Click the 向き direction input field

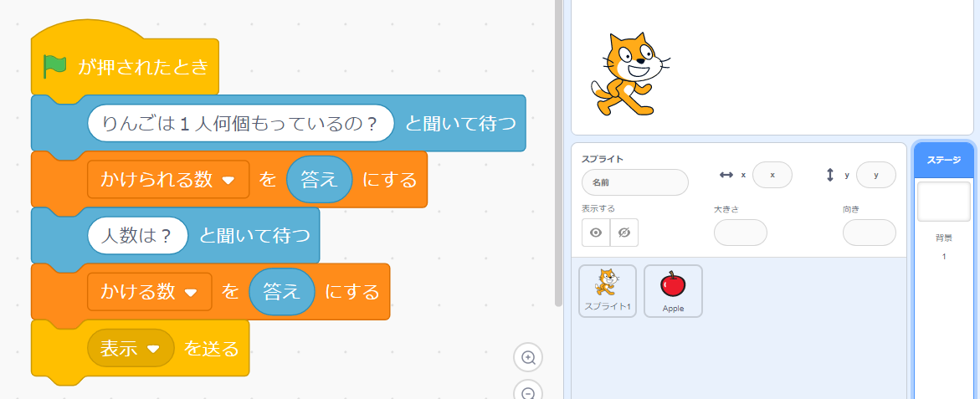869,233
